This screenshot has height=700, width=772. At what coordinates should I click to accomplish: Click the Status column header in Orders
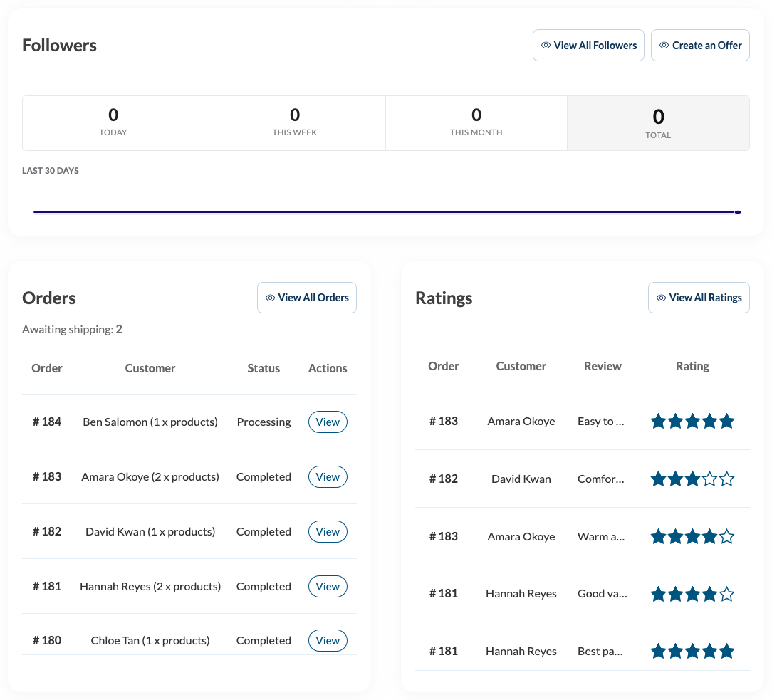pos(264,368)
